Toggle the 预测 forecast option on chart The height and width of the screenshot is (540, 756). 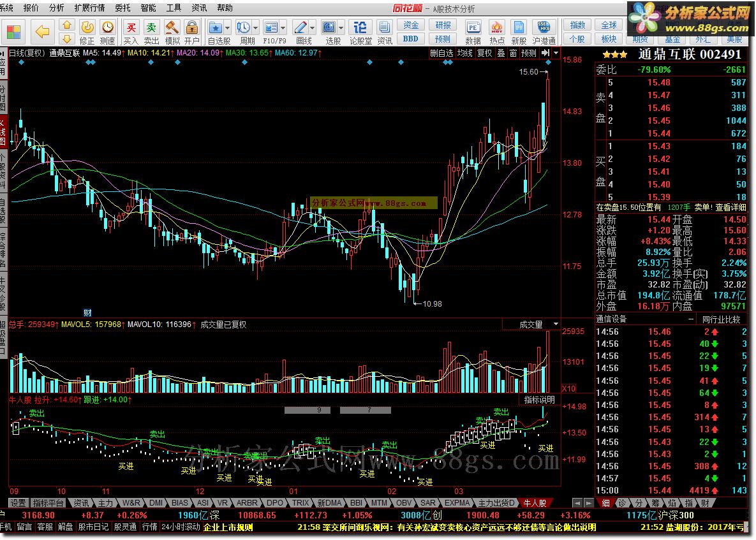click(528, 53)
